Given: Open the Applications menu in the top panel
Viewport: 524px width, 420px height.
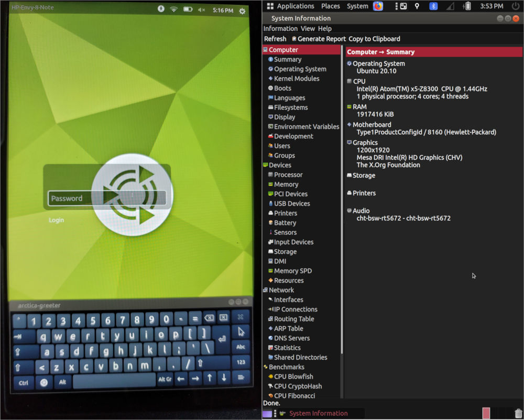Looking at the screenshot, I should click(x=291, y=6).
